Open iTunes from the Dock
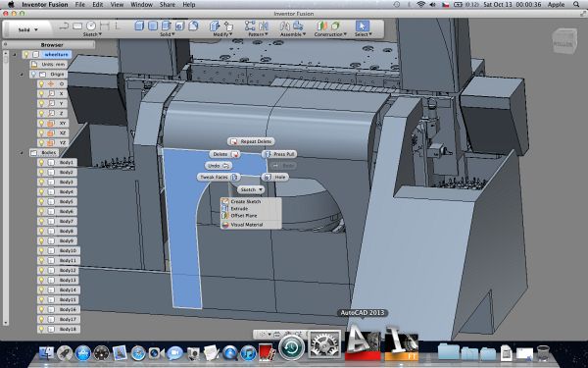Image resolution: width=588 pixels, height=368 pixels. tap(248, 353)
